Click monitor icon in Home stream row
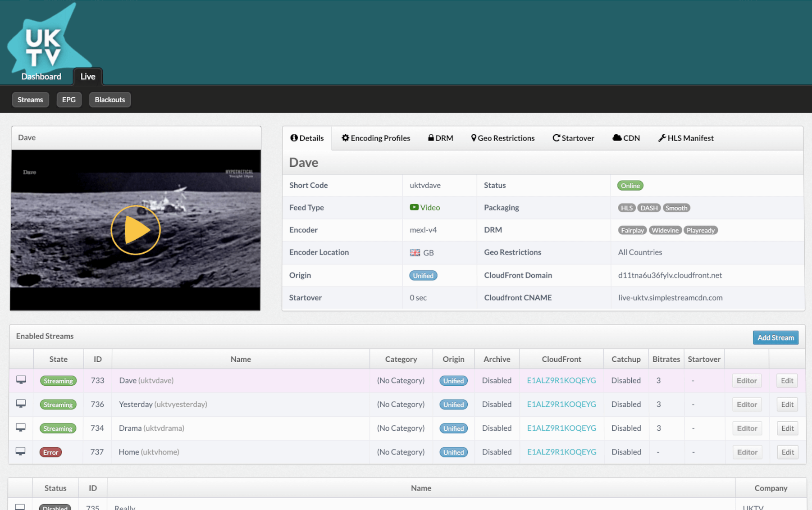Viewport: 812px width, 510px height. pos(21,451)
